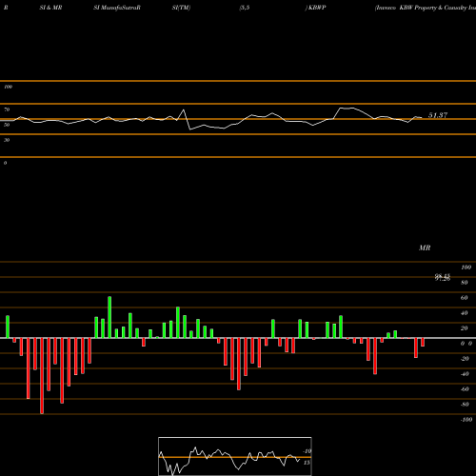Click the MR axis label 80

point(465,283)
